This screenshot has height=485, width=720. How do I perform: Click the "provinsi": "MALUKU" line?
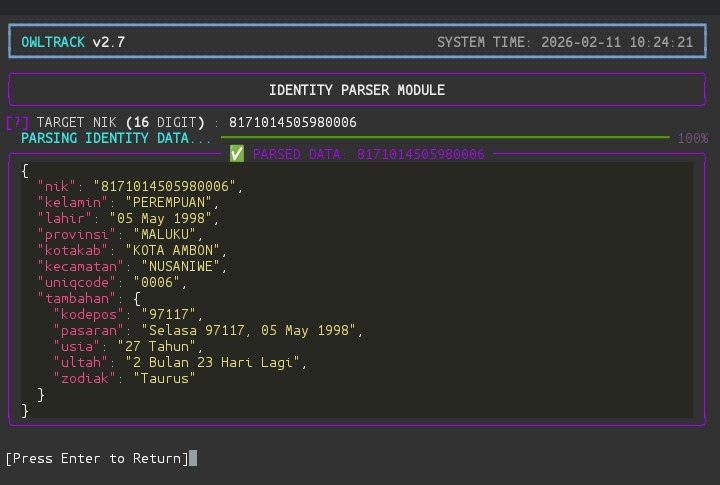click(120, 235)
